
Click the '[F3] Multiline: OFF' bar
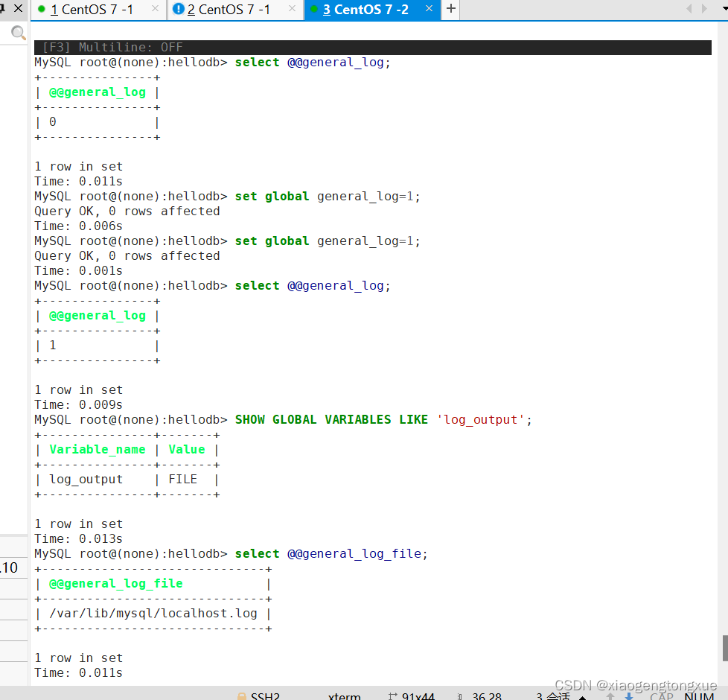(372, 48)
